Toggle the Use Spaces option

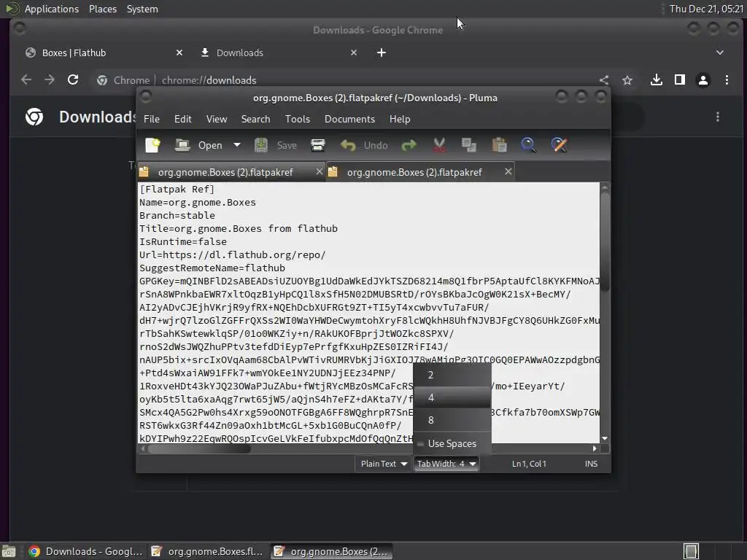(x=452, y=444)
